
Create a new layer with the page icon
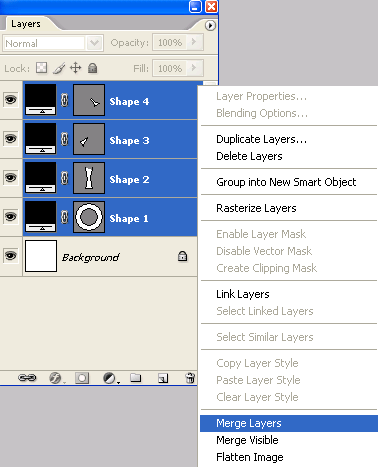(x=163, y=378)
